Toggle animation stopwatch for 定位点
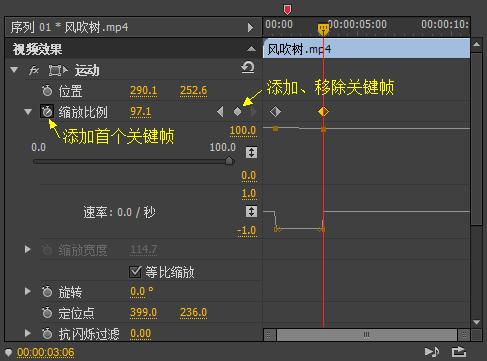 (x=47, y=313)
